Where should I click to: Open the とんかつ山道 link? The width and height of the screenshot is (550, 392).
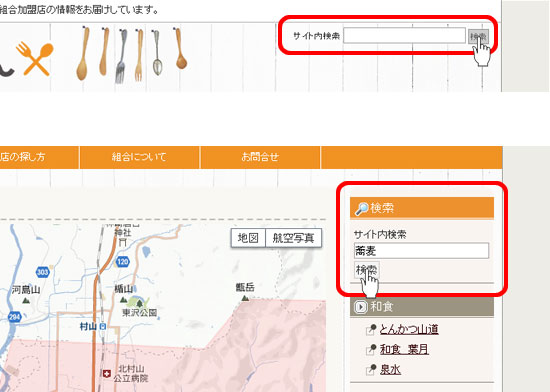(x=409, y=329)
